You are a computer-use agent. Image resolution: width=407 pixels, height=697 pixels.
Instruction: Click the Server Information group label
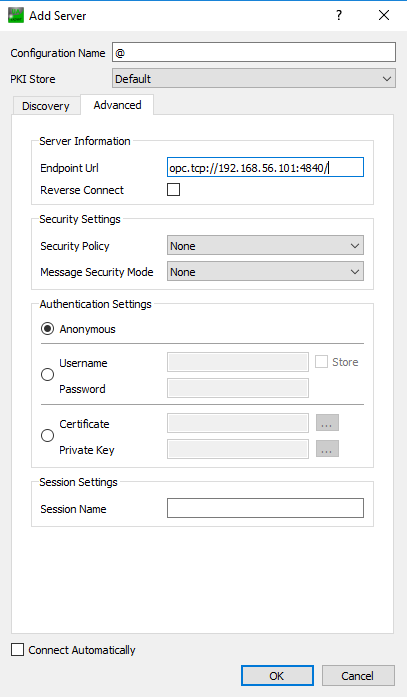pyautogui.click(x=85, y=141)
